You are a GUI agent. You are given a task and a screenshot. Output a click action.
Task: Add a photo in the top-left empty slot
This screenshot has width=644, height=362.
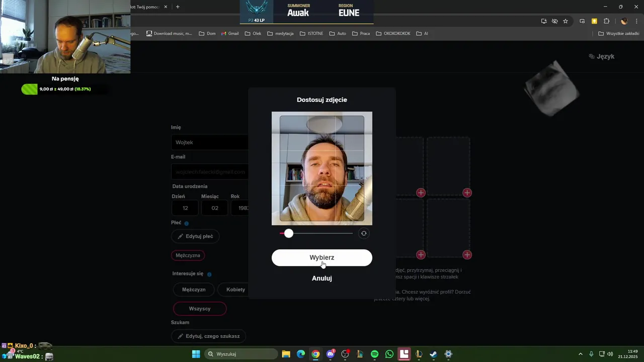pos(421,193)
